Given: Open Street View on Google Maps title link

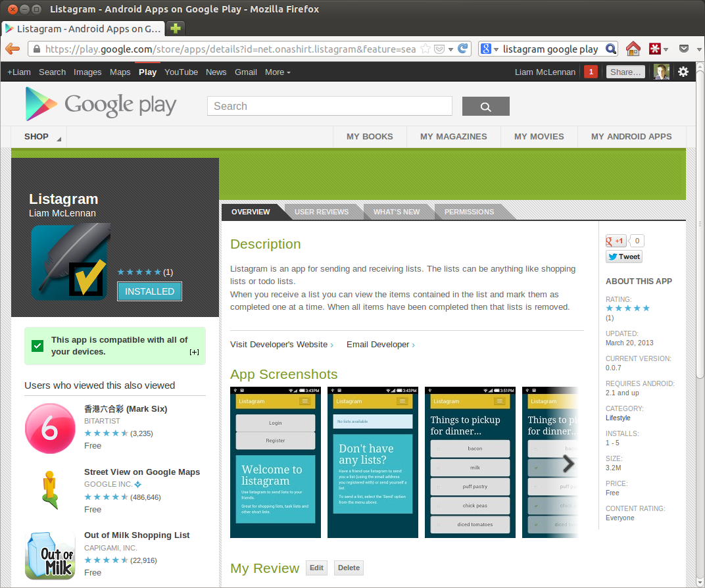Looking at the screenshot, I should 142,472.
